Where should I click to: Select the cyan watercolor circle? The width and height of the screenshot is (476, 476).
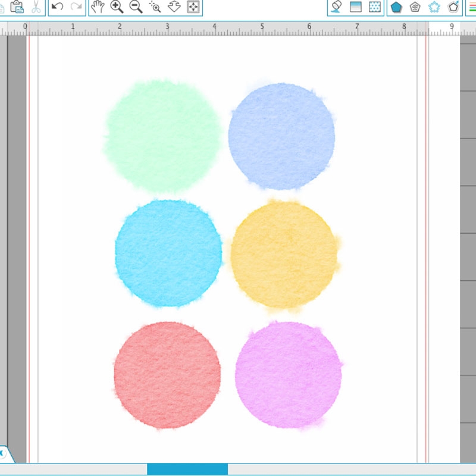coord(168,253)
